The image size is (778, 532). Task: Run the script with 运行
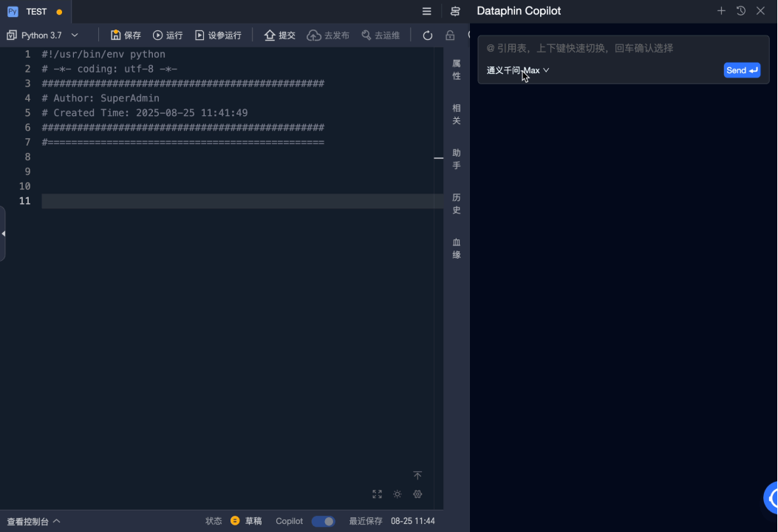(168, 35)
